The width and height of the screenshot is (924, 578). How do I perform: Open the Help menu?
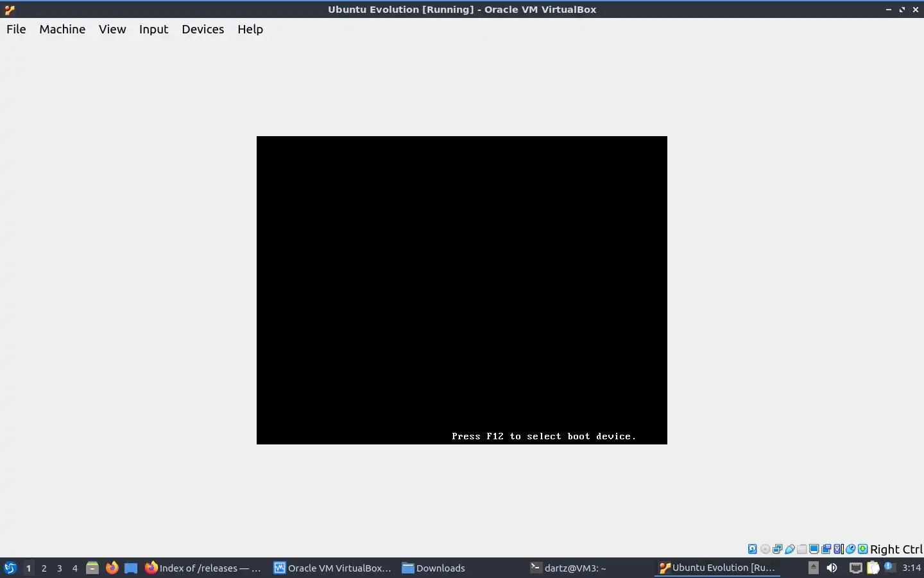pyautogui.click(x=250, y=29)
